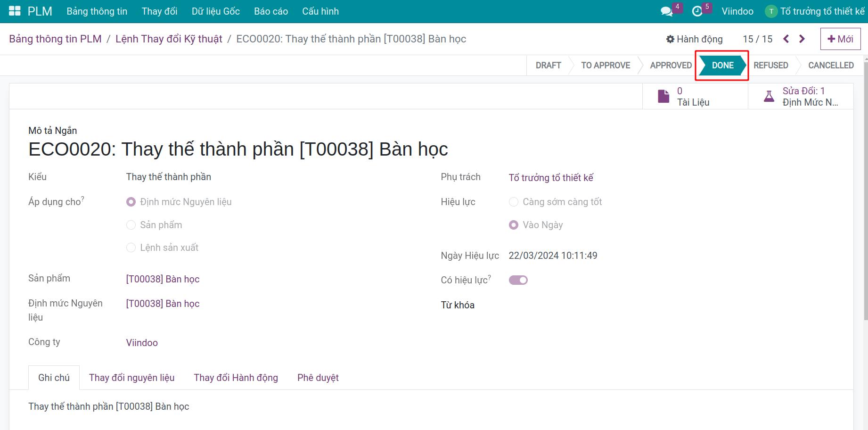868x430 pixels.
Task: Click the Viindoo company switcher in navbar
Action: [737, 11]
